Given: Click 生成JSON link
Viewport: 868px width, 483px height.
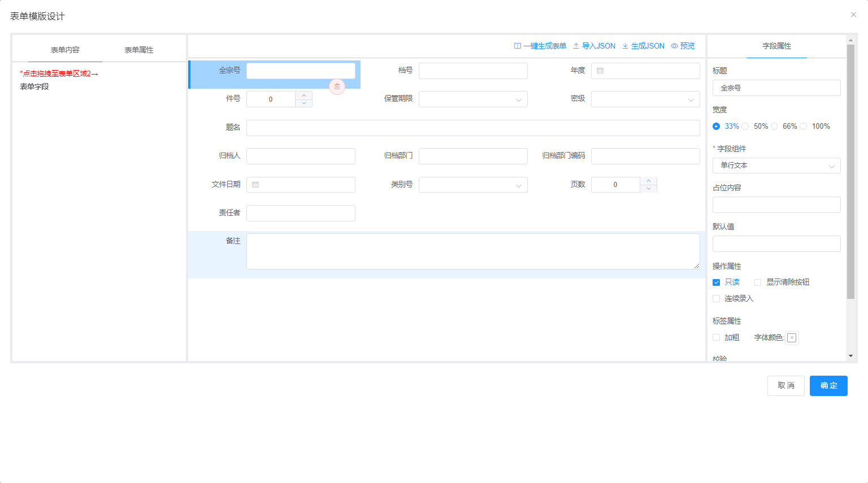Looking at the screenshot, I should coord(643,46).
